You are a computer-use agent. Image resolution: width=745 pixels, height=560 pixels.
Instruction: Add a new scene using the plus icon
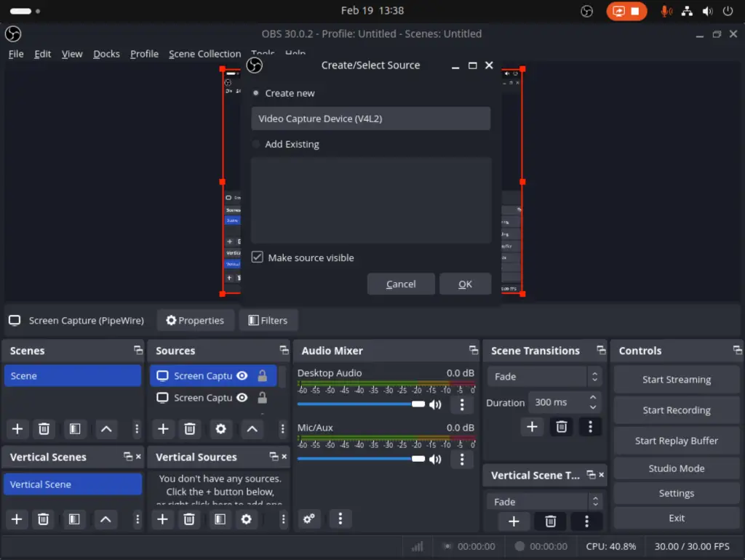[17, 429]
